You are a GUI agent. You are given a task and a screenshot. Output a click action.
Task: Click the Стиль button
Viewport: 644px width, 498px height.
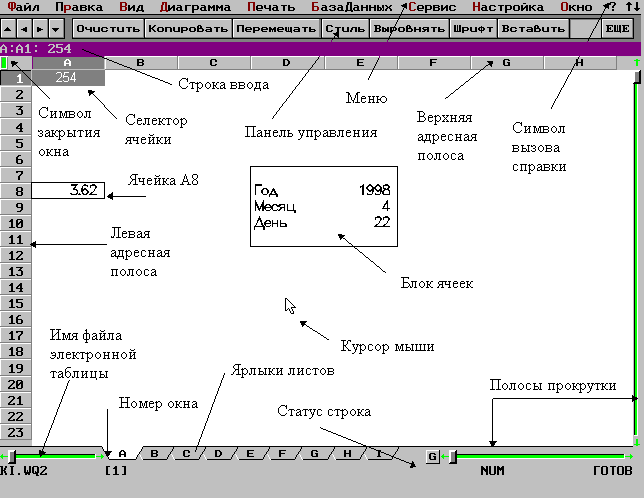345,29
